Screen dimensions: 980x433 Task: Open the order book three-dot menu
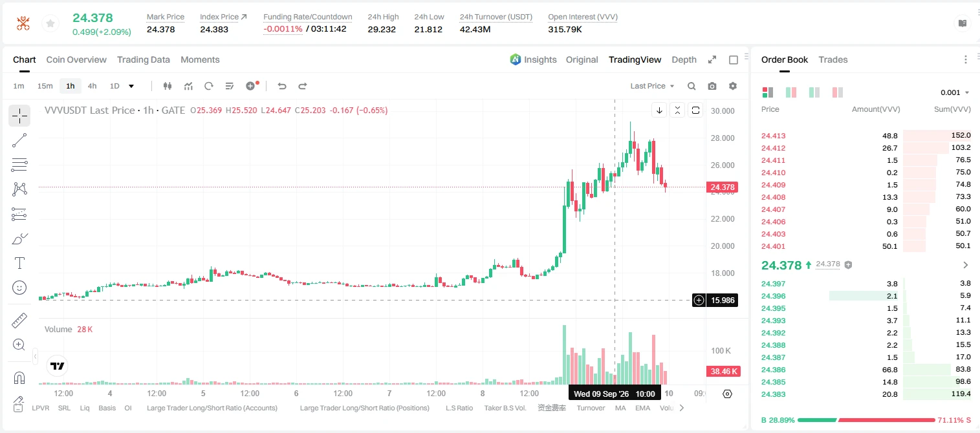966,59
